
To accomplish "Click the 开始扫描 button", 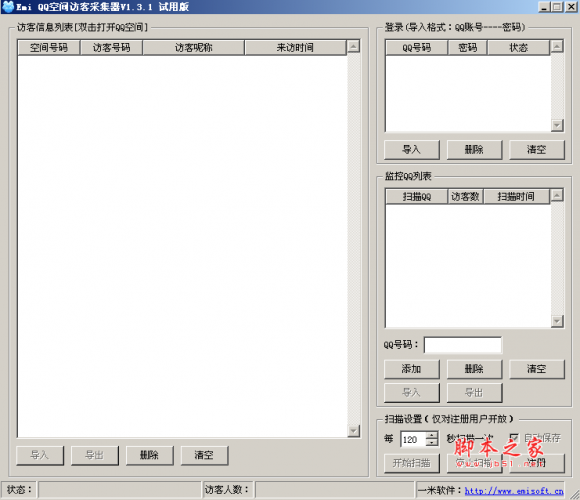I will (412, 463).
